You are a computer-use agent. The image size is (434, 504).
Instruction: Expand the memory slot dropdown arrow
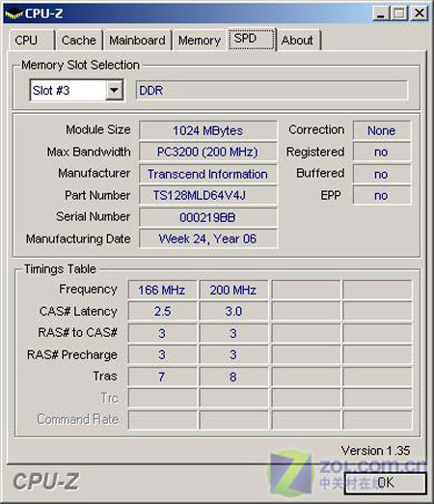(114, 90)
